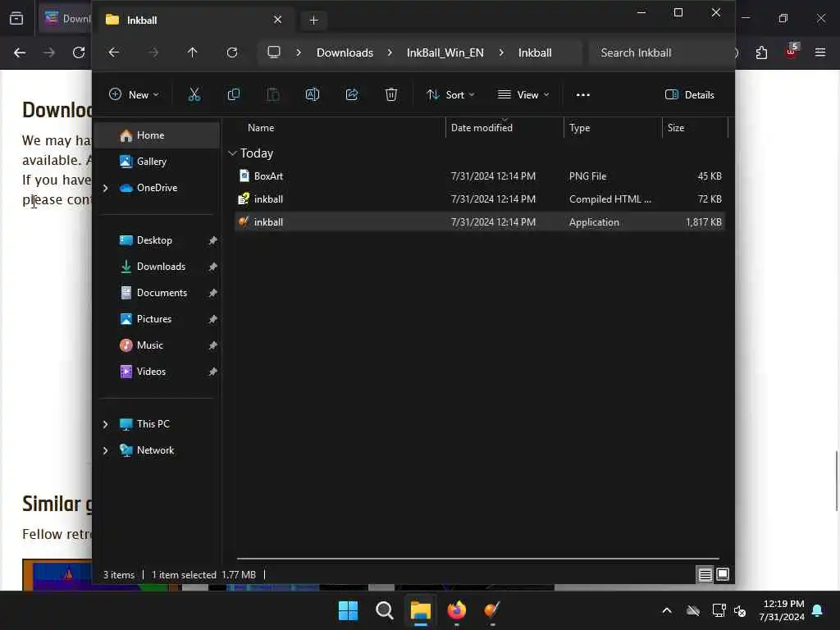The height and width of the screenshot is (630, 840).
Task: Open Firefox from the taskbar
Action: click(456, 610)
